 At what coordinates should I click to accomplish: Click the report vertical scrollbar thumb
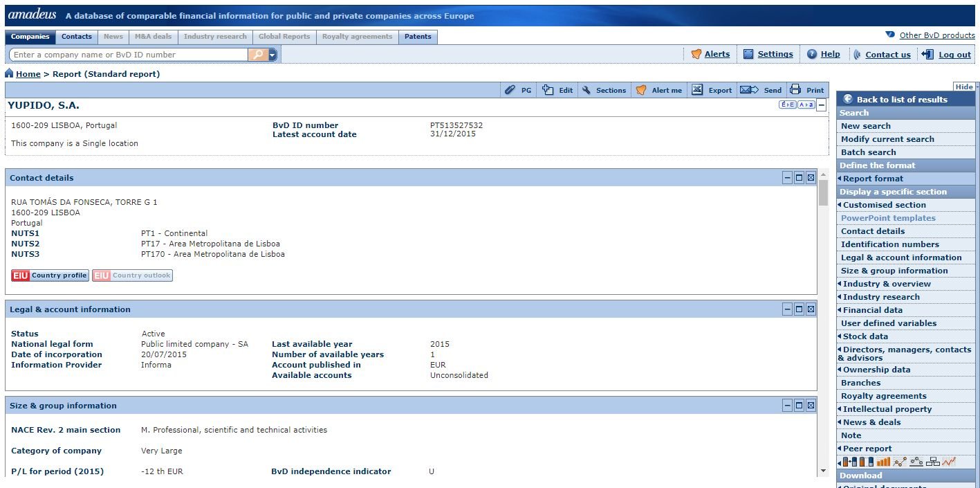click(x=823, y=193)
